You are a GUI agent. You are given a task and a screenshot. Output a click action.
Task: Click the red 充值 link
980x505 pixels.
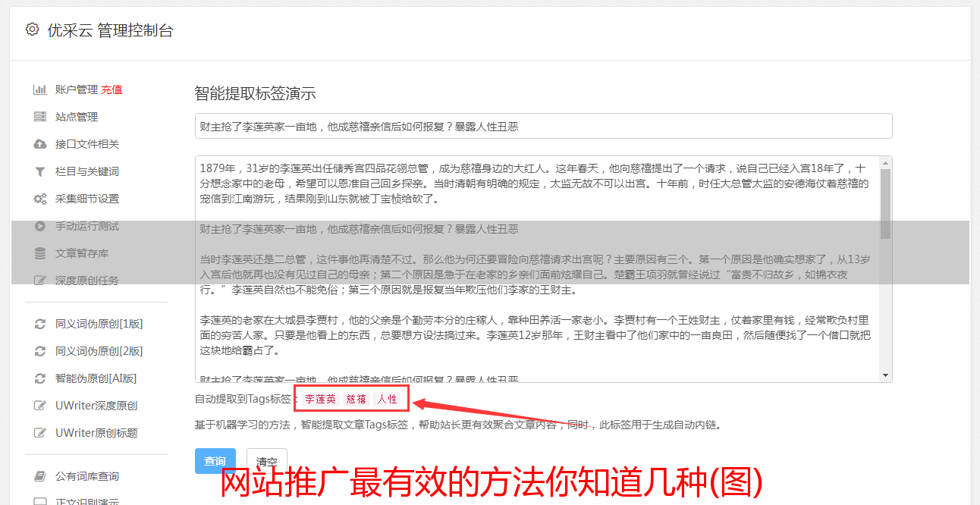pyautogui.click(x=112, y=89)
